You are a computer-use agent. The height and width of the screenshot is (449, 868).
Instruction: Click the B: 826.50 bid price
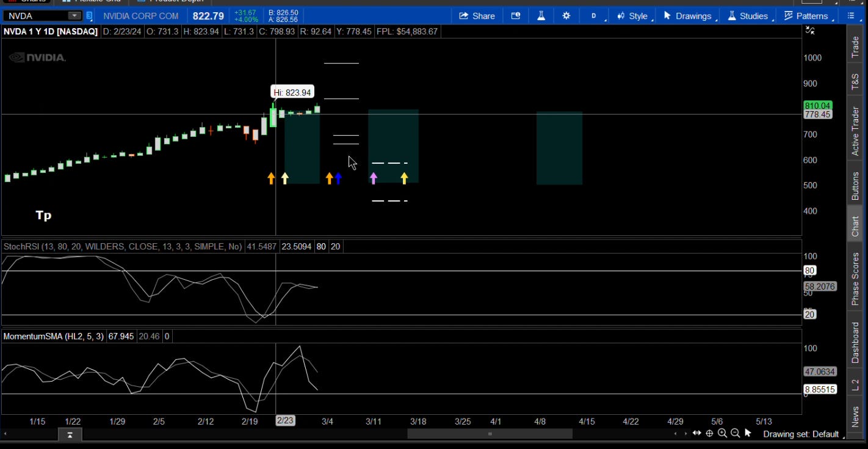pos(283,12)
